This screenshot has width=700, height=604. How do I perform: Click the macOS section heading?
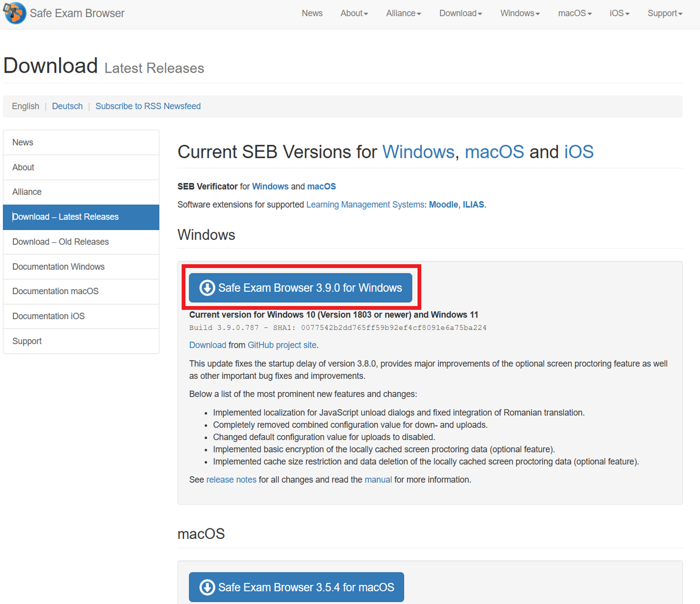tap(201, 534)
